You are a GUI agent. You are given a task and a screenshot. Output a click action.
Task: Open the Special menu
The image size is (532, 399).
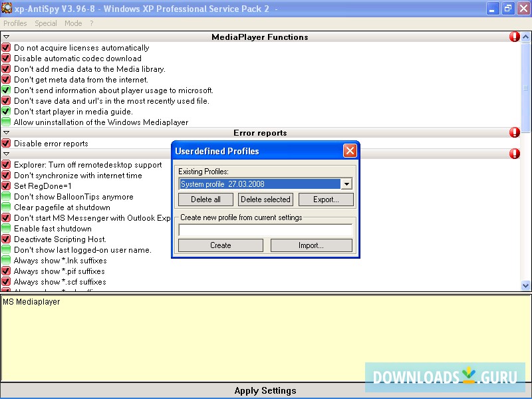click(45, 23)
